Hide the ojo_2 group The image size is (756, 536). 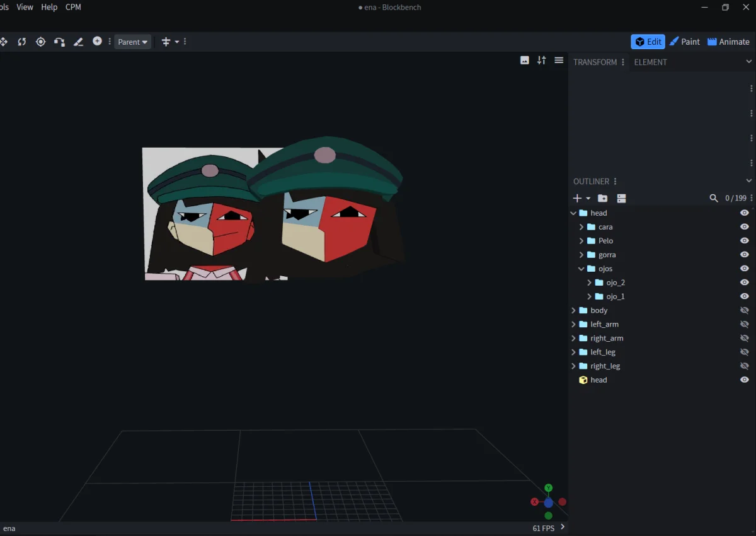745,283
